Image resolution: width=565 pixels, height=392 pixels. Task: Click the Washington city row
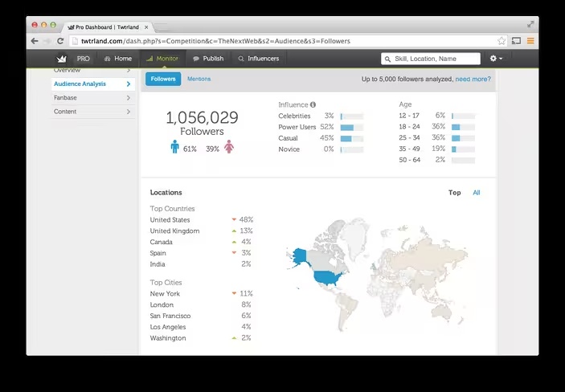tap(202, 338)
